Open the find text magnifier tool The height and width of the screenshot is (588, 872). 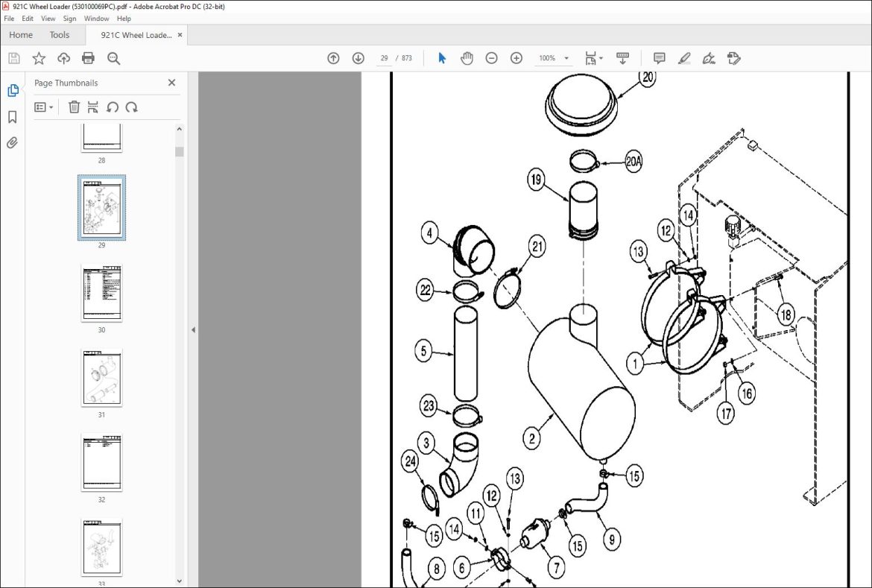click(x=113, y=58)
